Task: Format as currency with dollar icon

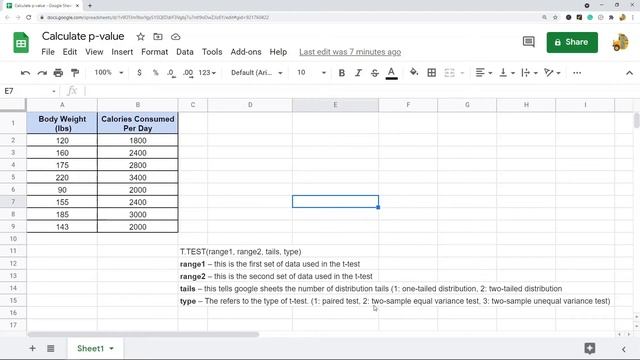Action: (139, 73)
